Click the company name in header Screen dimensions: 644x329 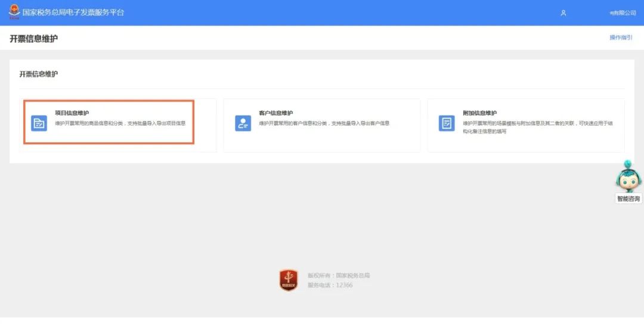click(x=623, y=13)
